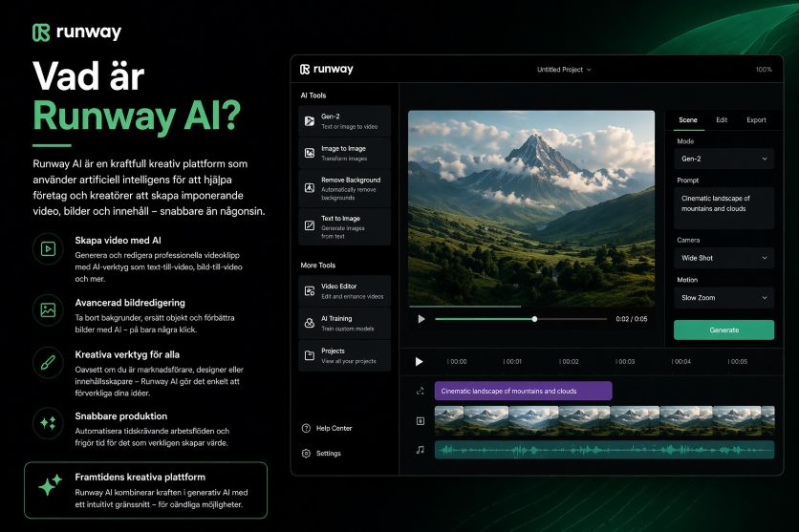Click the audio track music note icon

[x=420, y=450]
